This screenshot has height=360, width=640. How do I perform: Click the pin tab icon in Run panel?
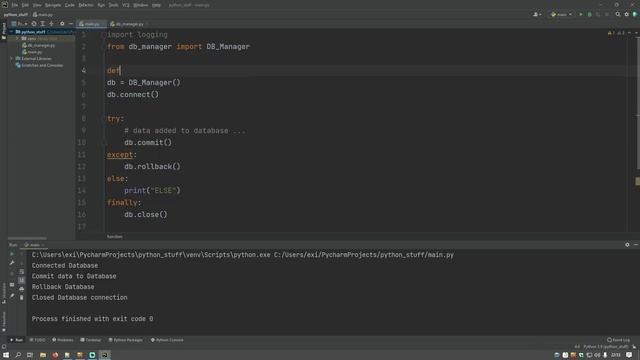(x=12, y=296)
